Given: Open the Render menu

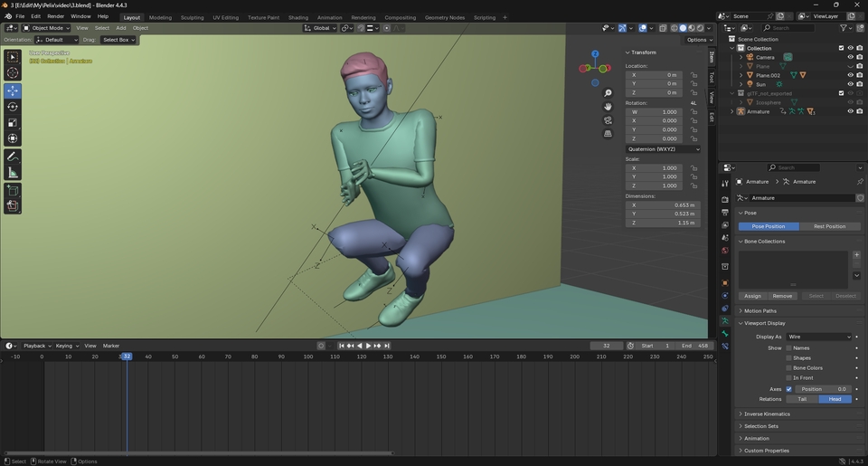Looking at the screenshot, I should 56,16.
